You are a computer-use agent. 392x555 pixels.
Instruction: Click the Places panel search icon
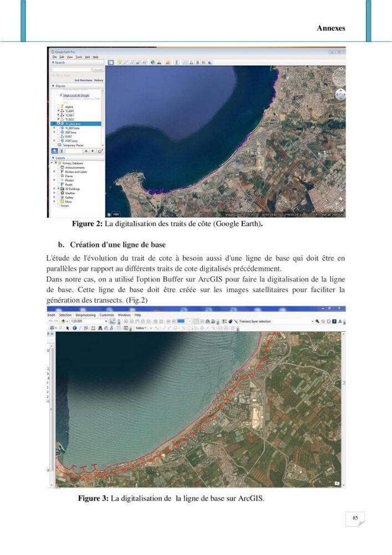54,151
